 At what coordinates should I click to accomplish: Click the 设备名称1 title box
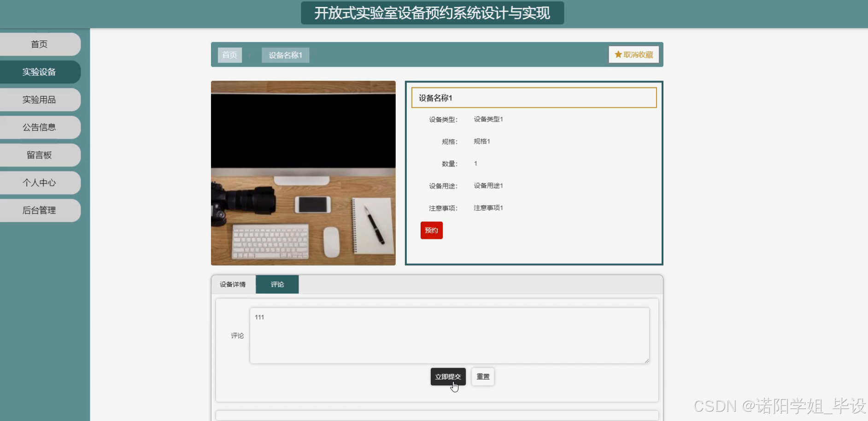534,97
